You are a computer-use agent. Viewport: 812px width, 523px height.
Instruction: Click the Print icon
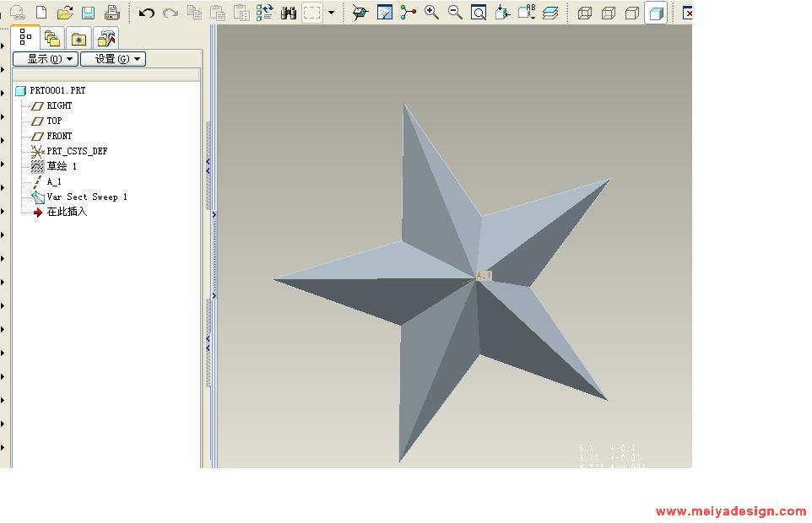point(111,13)
